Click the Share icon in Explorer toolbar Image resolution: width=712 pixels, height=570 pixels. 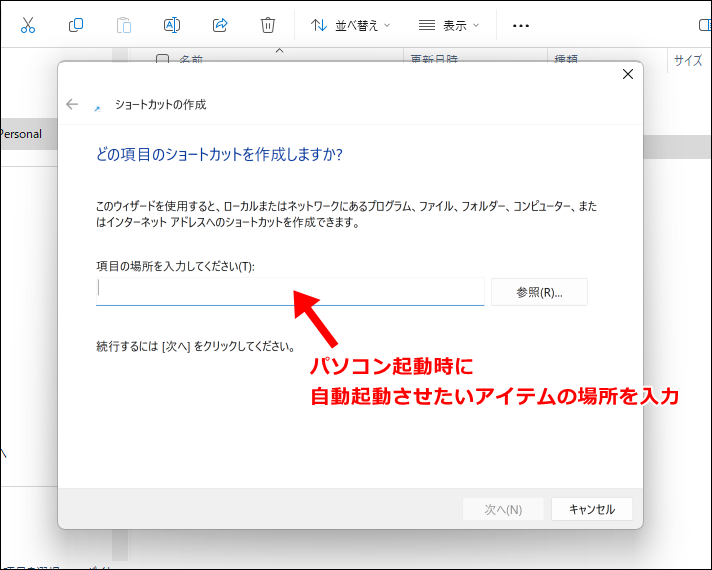tap(220, 25)
